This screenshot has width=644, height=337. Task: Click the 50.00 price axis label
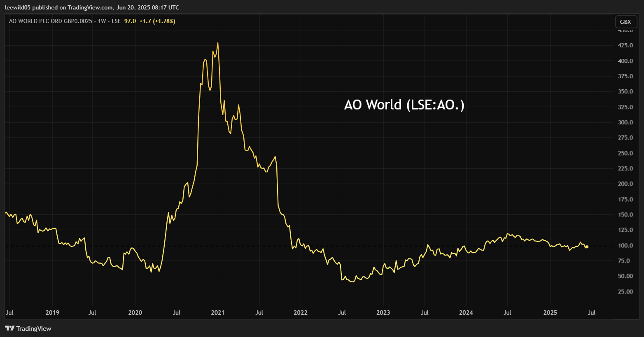[625, 276]
